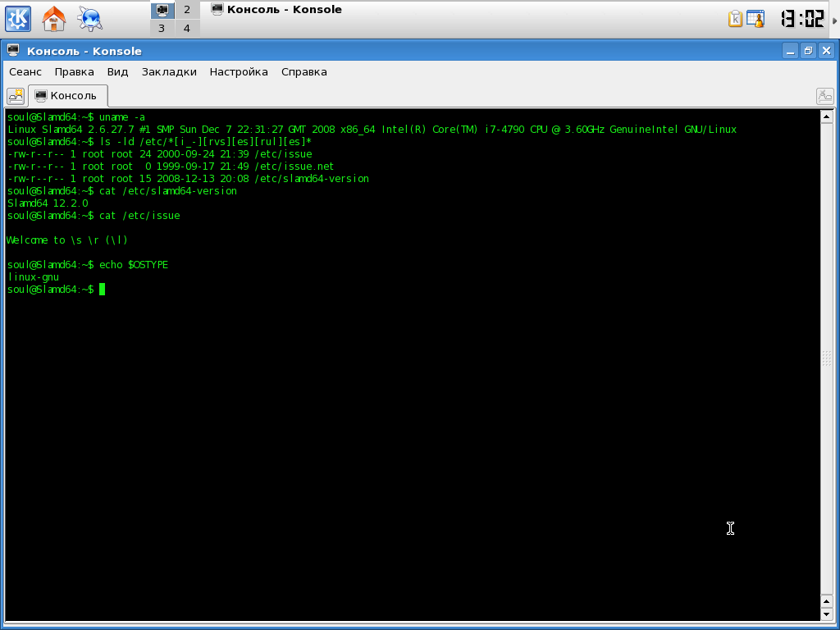Close the Konsole window
This screenshot has width=840, height=630.
pos(826,51)
